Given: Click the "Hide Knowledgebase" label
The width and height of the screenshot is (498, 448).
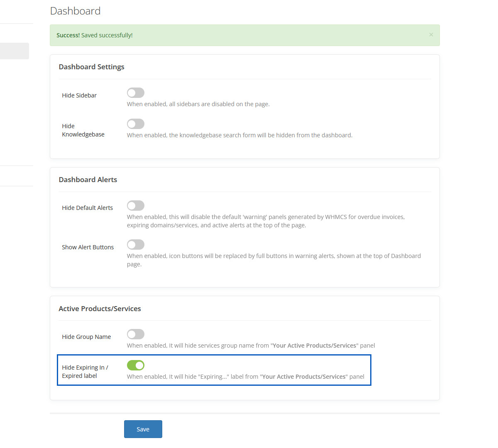Looking at the screenshot, I should (x=83, y=130).
